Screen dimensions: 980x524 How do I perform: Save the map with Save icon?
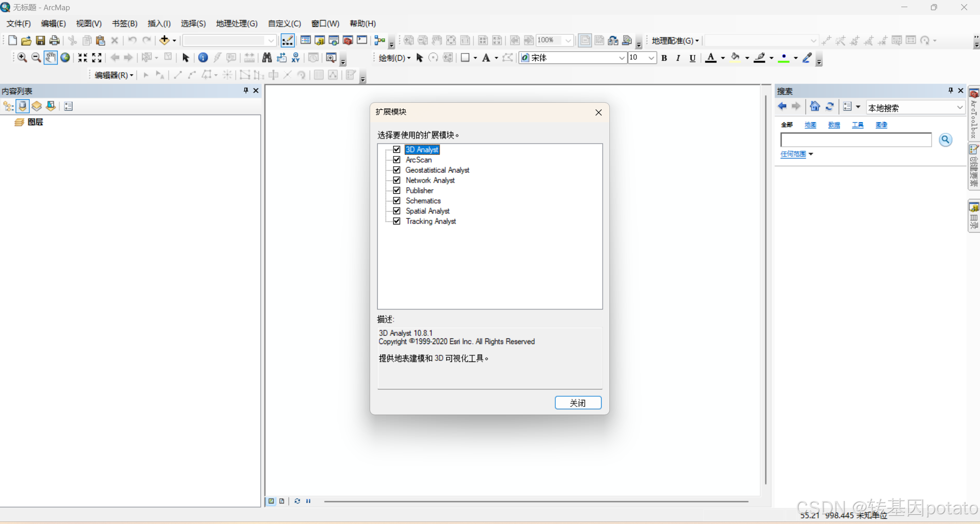pos(40,40)
